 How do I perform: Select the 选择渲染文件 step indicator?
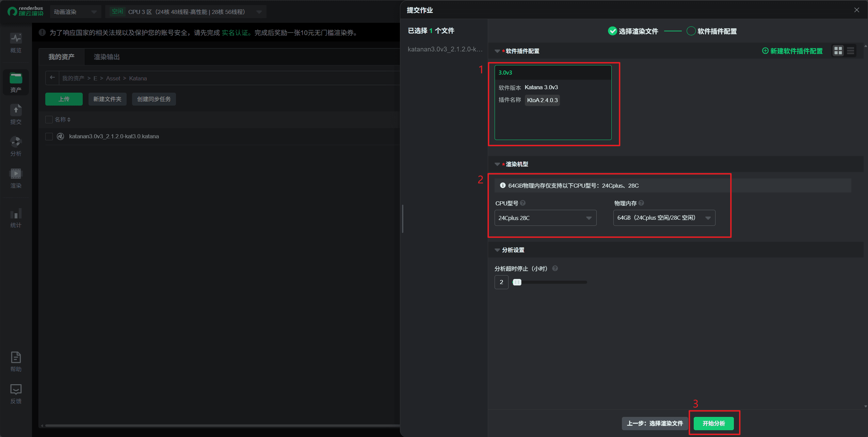633,31
